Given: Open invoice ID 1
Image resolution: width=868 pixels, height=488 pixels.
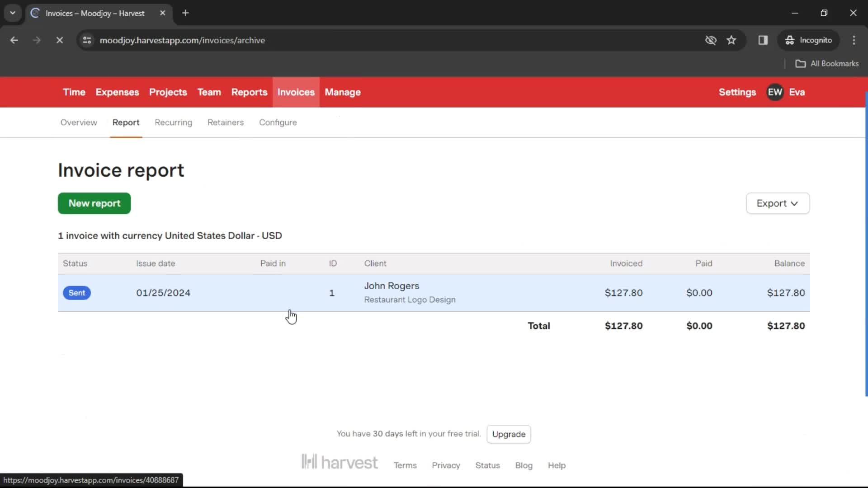Looking at the screenshot, I should point(332,293).
